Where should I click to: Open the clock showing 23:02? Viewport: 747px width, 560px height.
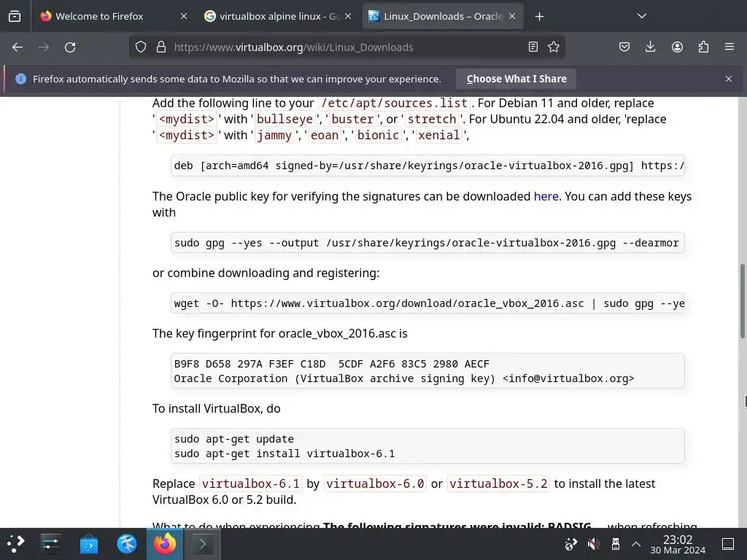678,544
